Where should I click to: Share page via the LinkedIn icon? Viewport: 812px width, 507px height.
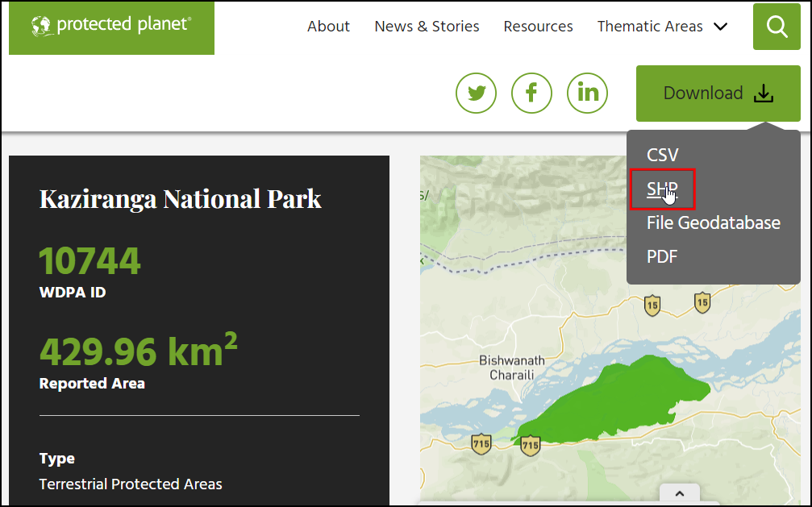point(587,93)
